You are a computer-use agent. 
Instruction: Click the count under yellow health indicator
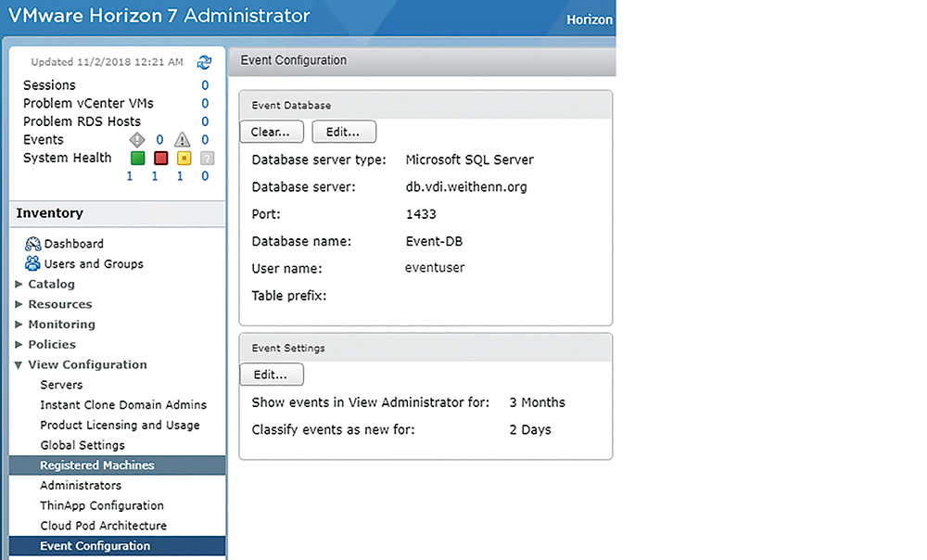(x=180, y=175)
